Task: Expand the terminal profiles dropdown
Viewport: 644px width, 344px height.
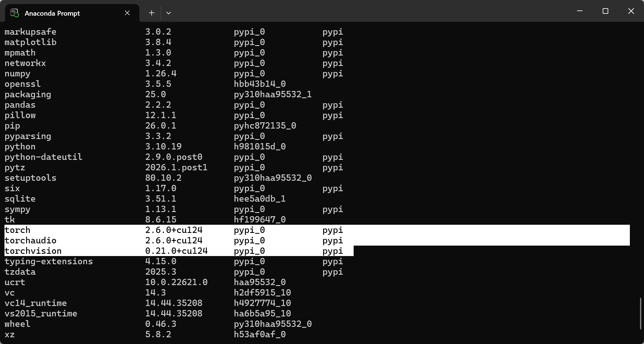Action: (169, 13)
